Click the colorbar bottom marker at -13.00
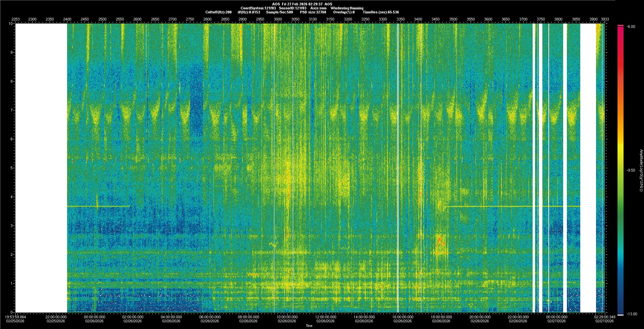 (x=621, y=315)
